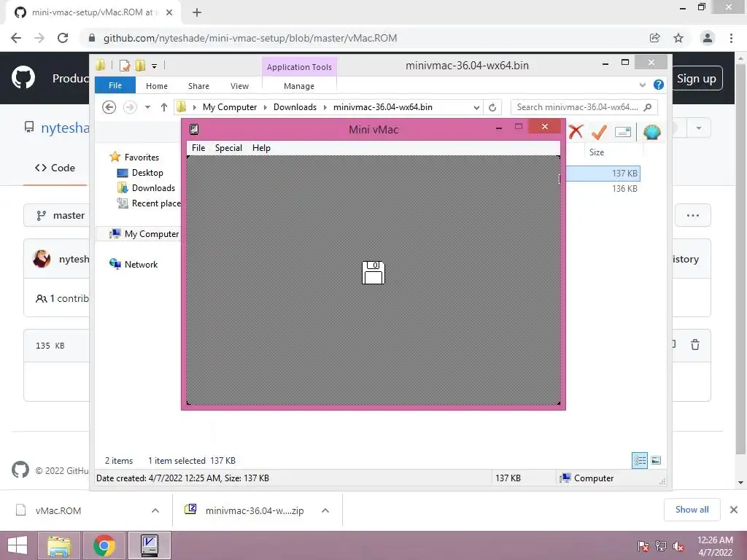This screenshot has height=560, width=747.
Task: Go back in Explorer navigation
Action: click(109, 107)
